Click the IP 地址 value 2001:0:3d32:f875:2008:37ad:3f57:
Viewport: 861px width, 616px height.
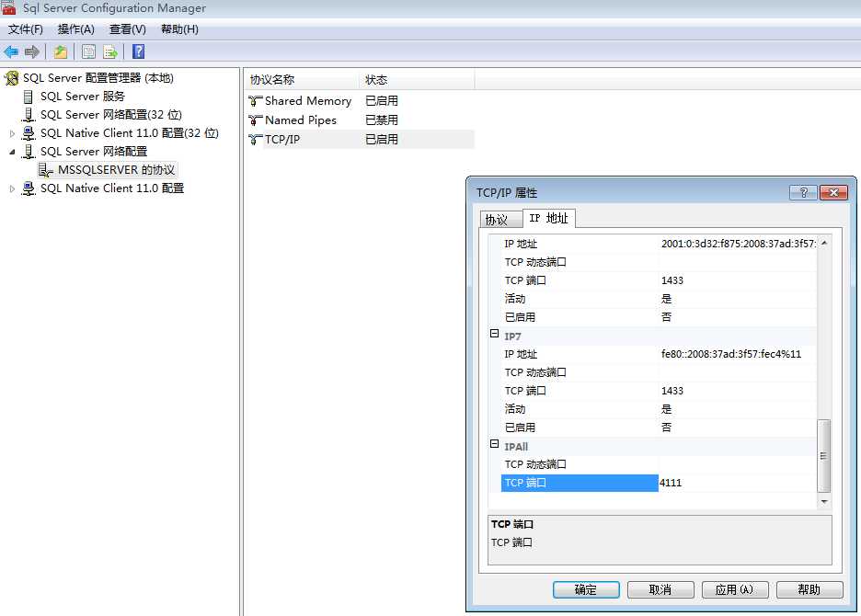coord(738,245)
